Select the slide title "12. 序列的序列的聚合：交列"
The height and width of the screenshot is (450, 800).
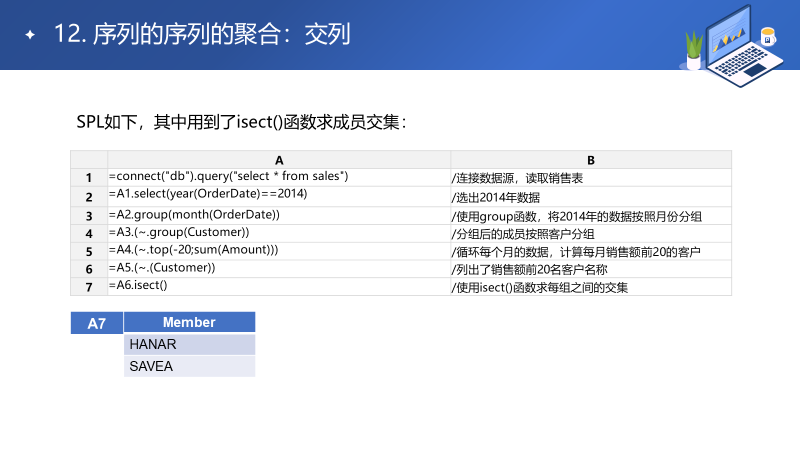point(202,35)
